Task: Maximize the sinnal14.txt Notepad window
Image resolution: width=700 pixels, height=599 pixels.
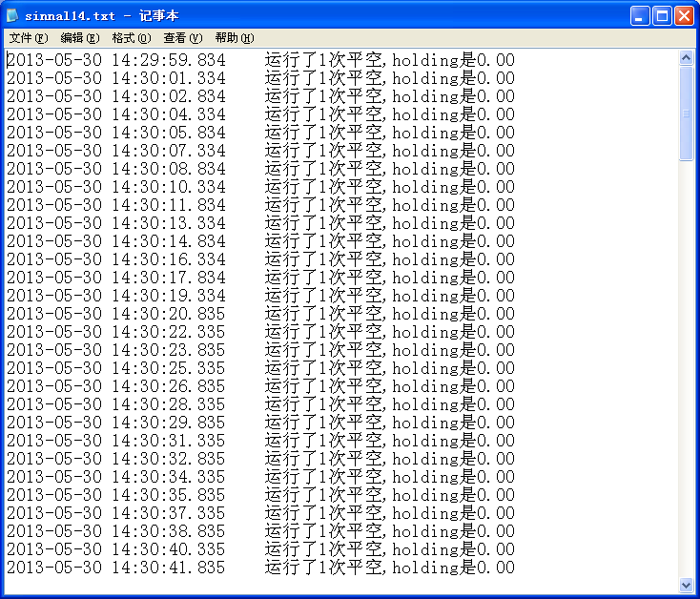Action: (x=662, y=16)
